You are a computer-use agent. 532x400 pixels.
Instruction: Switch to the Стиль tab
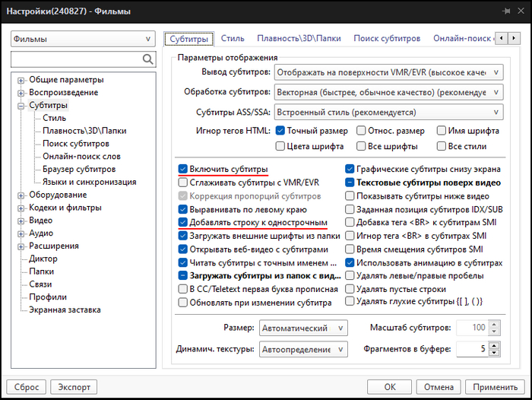[x=233, y=38]
